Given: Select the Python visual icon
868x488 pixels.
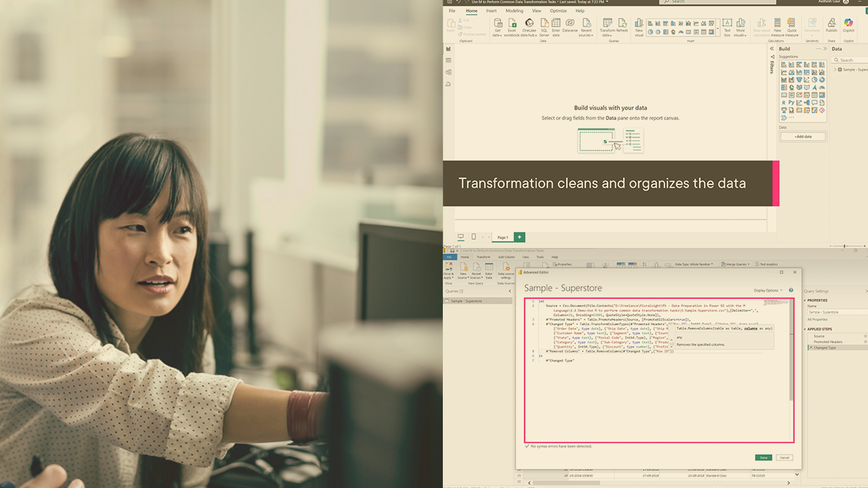Looking at the screenshot, I should [791, 102].
